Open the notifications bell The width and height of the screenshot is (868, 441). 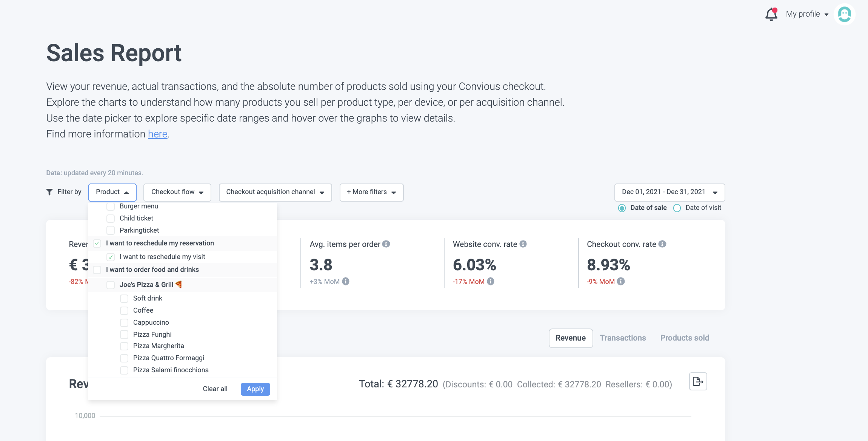pyautogui.click(x=771, y=14)
